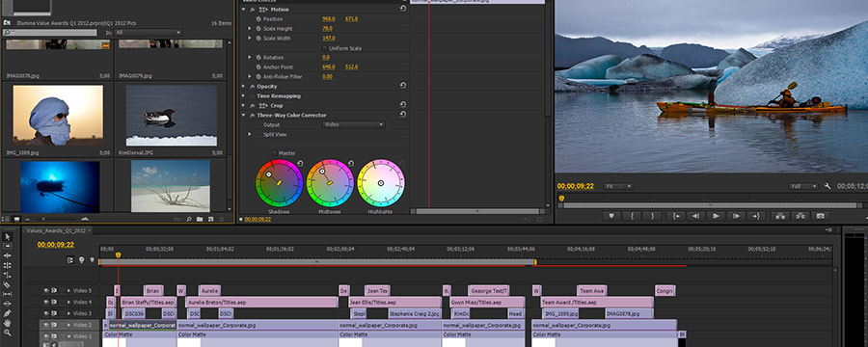The image size is (868, 347).
Task: Reset the Motion effect
Action: tap(402, 9)
